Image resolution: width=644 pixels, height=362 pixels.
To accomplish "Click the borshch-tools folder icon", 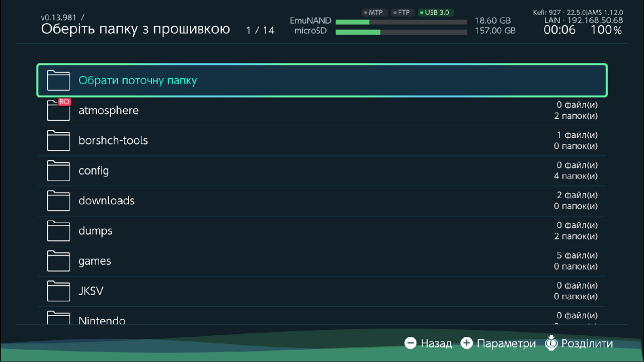I will (58, 141).
